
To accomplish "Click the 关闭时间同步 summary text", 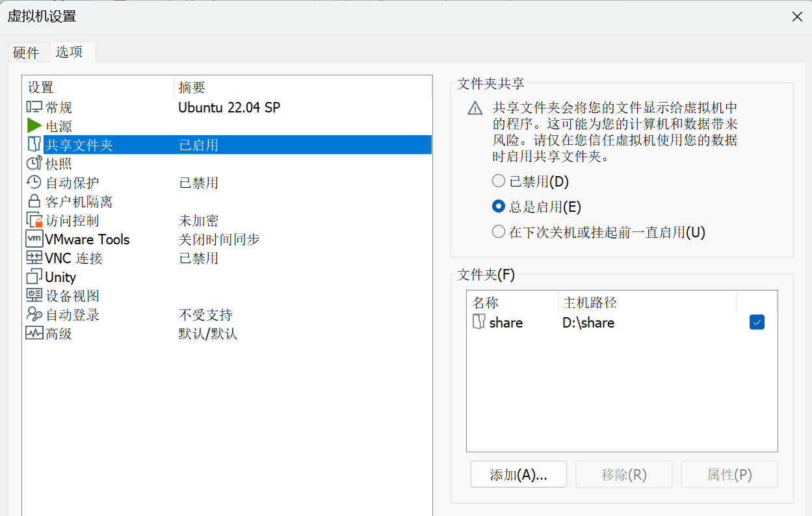I will tap(219, 239).
